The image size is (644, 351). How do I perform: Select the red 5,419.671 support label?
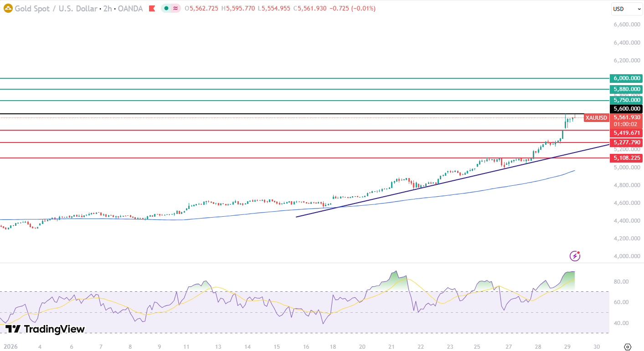(625, 133)
